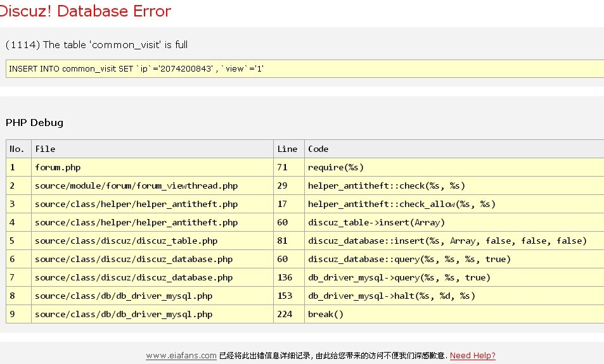Select the forum_viewthread.php file path cell

click(x=152, y=186)
